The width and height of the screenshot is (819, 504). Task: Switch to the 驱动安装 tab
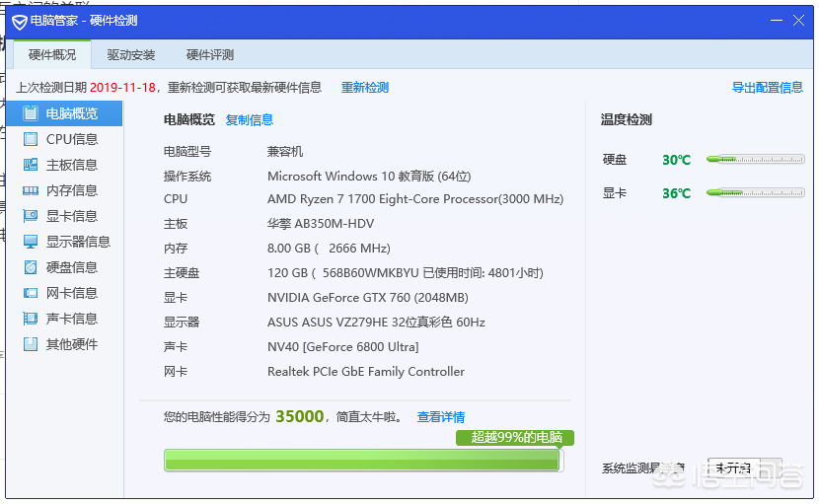[131, 54]
